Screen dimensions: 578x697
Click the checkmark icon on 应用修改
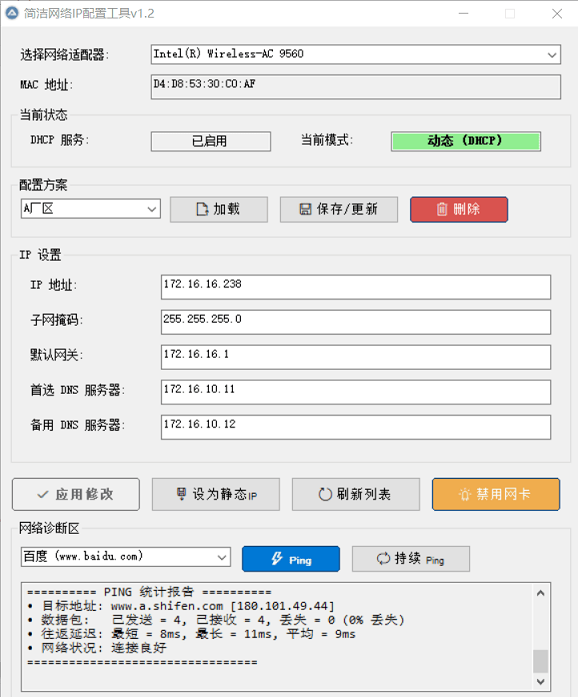(43, 494)
